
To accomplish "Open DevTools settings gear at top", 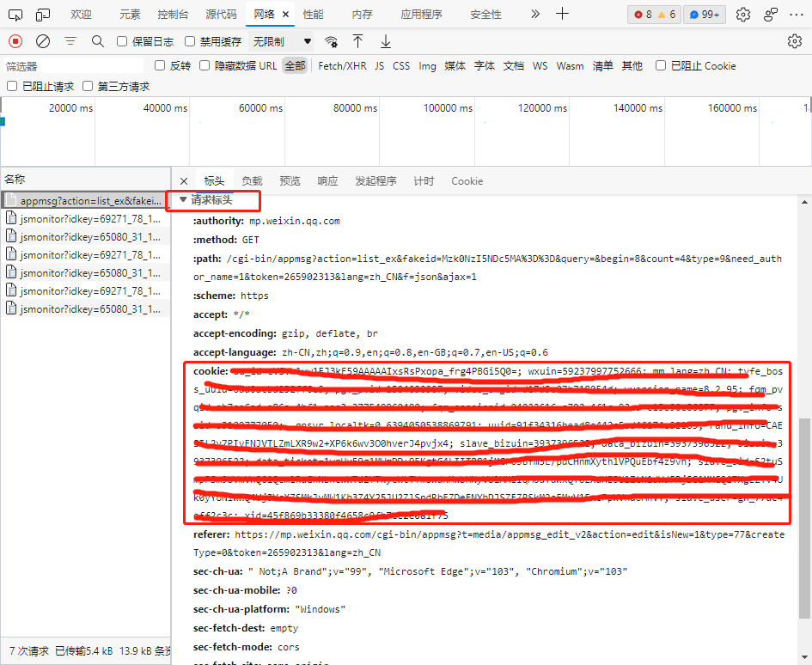I will [743, 15].
